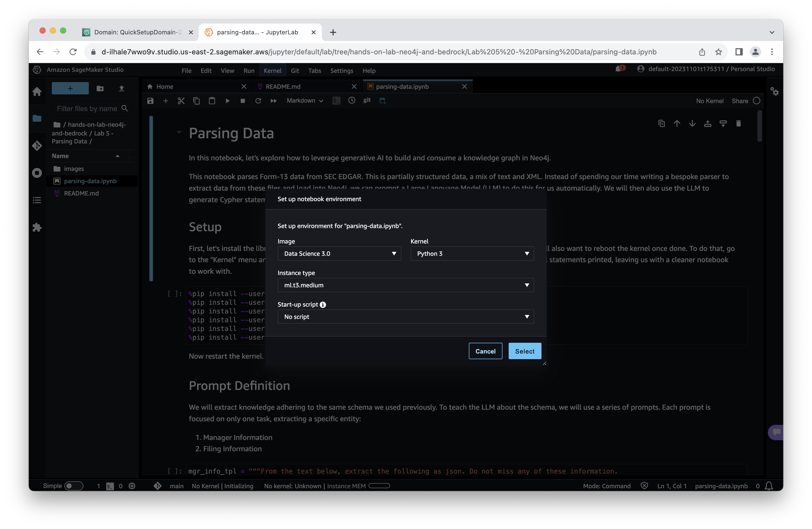This screenshot has width=812, height=529.
Task: Open the property inspector gears icon
Action: pos(775,91)
